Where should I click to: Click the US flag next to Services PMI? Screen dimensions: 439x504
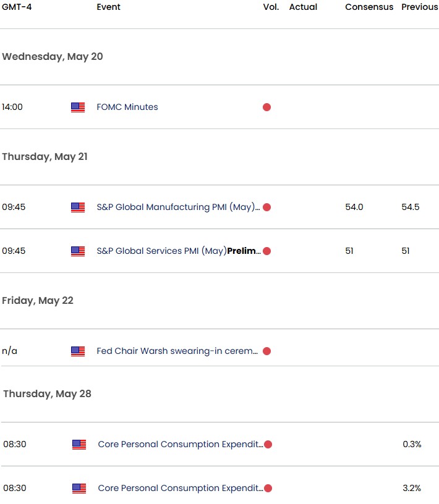point(78,251)
